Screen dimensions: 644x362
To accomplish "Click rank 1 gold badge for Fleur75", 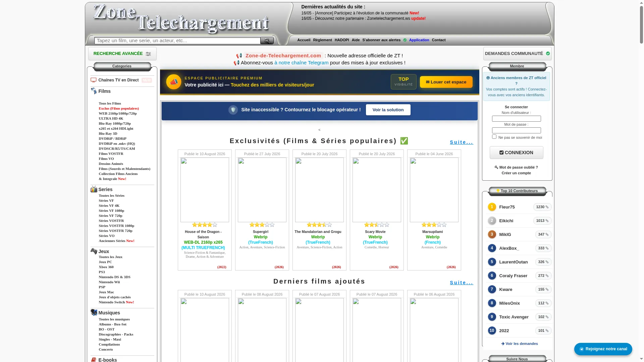I will pos(492,207).
